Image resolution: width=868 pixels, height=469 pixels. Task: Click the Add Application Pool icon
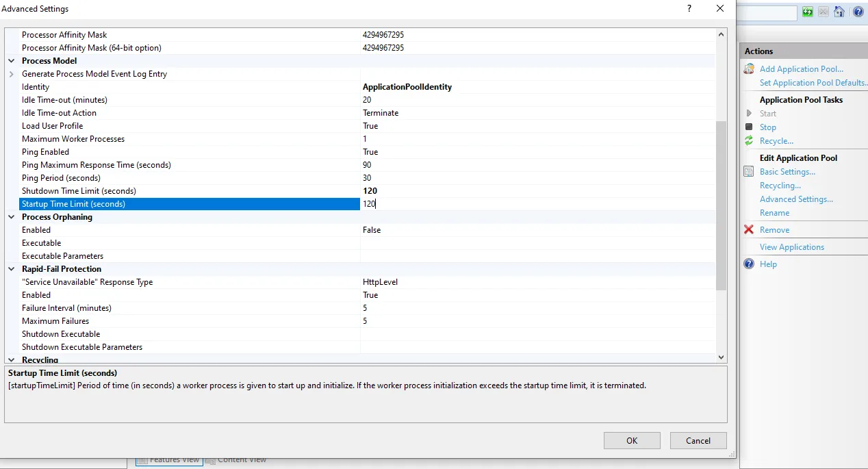[x=749, y=68]
